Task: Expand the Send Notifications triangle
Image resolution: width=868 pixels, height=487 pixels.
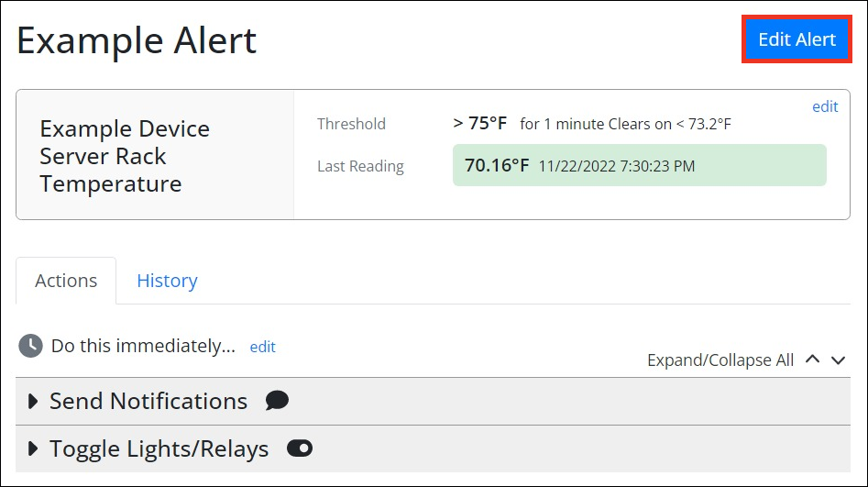Action: click(x=34, y=401)
